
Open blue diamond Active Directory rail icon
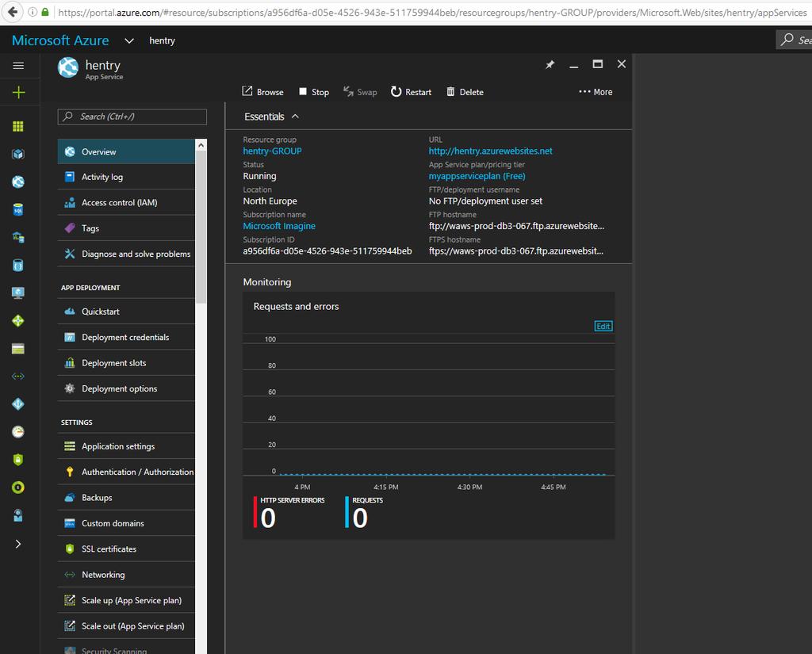pyautogui.click(x=18, y=404)
